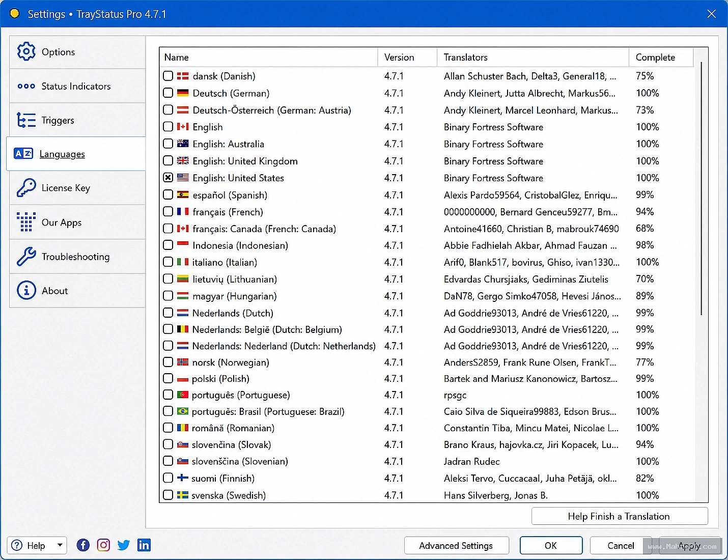This screenshot has height=560, width=728.
Task: Sort by the Name column header
Action: (268, 57)
